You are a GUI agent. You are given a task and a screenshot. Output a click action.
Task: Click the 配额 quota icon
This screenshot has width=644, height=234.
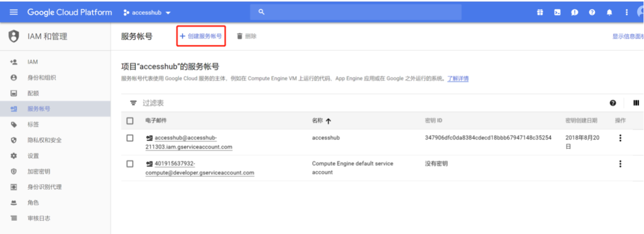point(14,93)
